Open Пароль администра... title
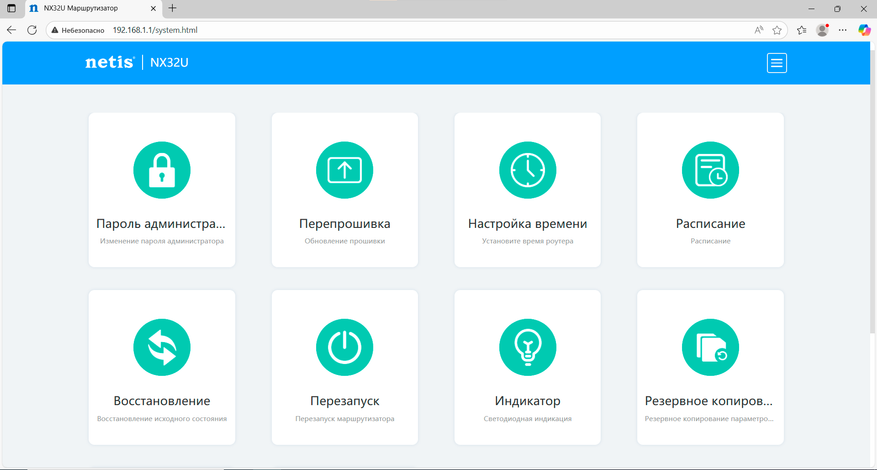 162,224
